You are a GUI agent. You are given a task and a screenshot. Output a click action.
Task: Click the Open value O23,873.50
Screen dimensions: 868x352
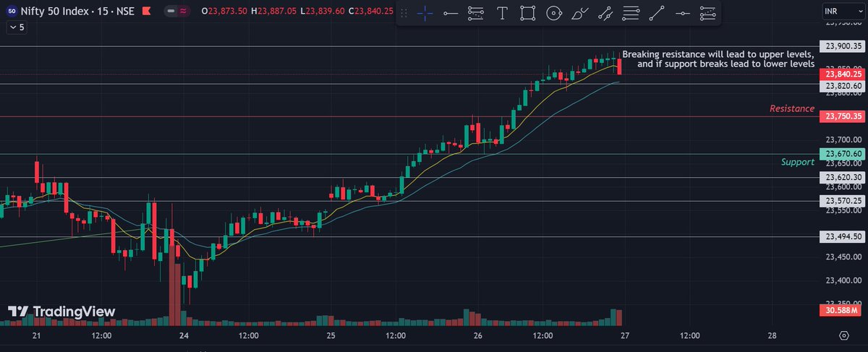[225, 12]
